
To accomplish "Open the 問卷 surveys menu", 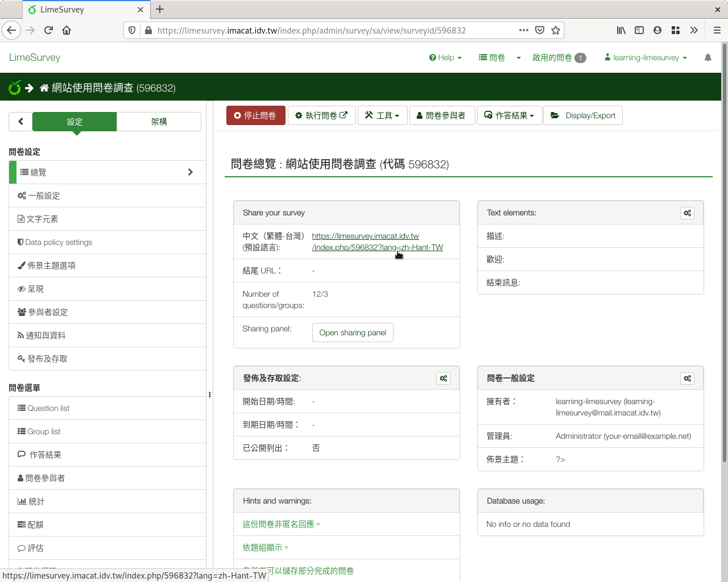I will coord(492,57).
